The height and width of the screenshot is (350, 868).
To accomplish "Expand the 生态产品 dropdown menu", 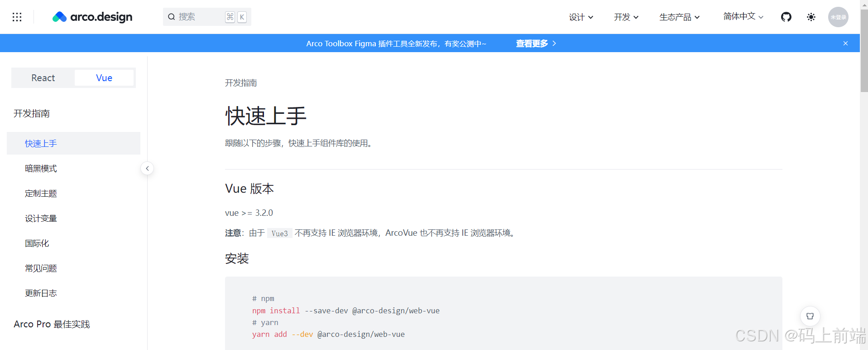I will coord(679,17).
